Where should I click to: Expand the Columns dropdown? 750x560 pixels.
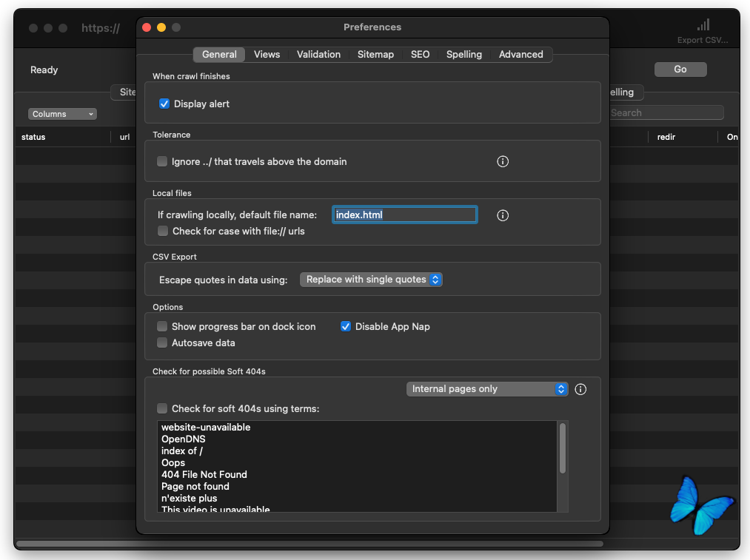pyautogui.click(x=63, y=114)
